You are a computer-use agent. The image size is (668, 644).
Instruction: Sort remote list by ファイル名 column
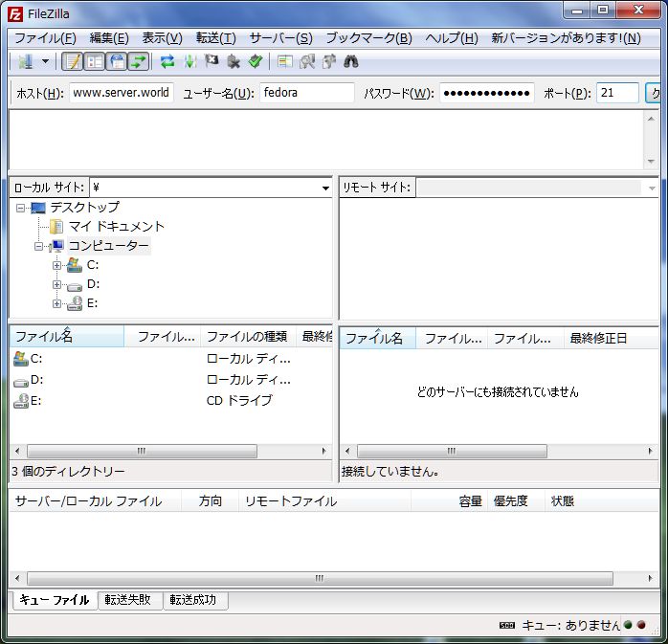pos(377,338)
